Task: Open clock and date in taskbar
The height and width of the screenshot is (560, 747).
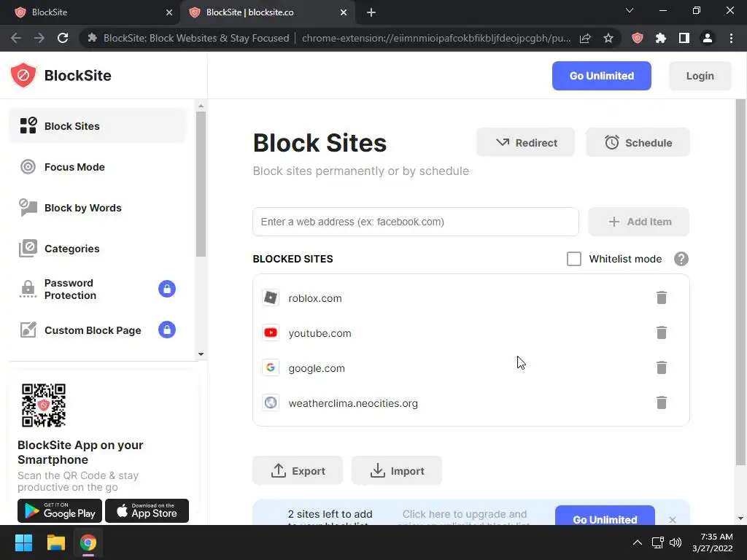Action: [712, 542]
